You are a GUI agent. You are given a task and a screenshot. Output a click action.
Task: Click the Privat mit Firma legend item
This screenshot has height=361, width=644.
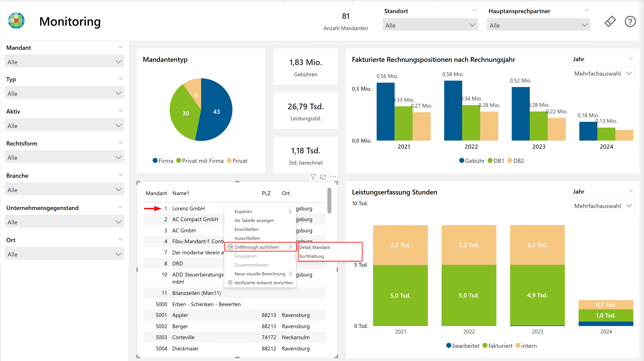tap(200, 161)
